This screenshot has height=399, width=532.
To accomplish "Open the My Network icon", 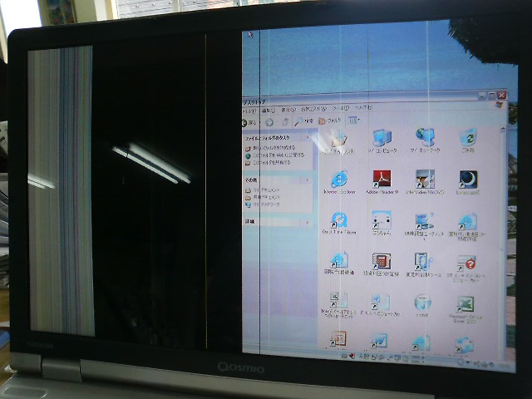I will pos(426,138).
